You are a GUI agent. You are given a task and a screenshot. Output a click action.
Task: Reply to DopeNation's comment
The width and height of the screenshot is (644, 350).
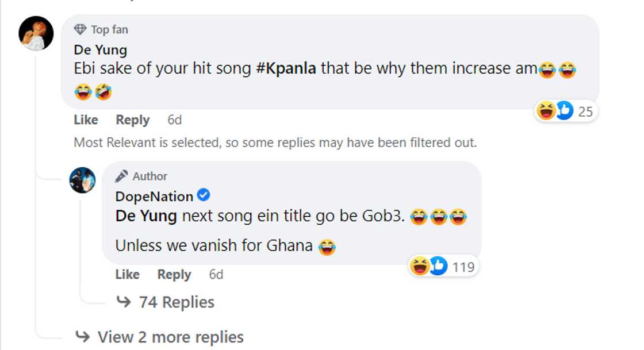pyautogui.click(x=174, y=274)
